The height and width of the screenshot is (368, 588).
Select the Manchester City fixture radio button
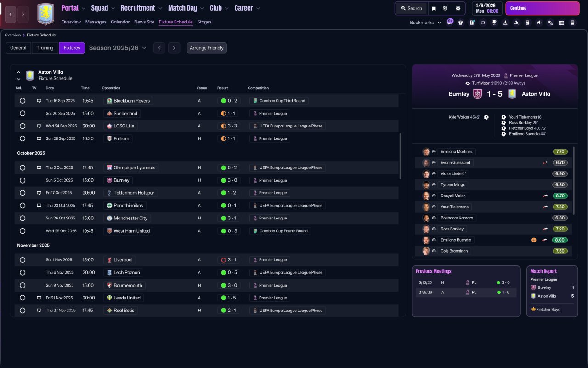(x=23, y=218)
